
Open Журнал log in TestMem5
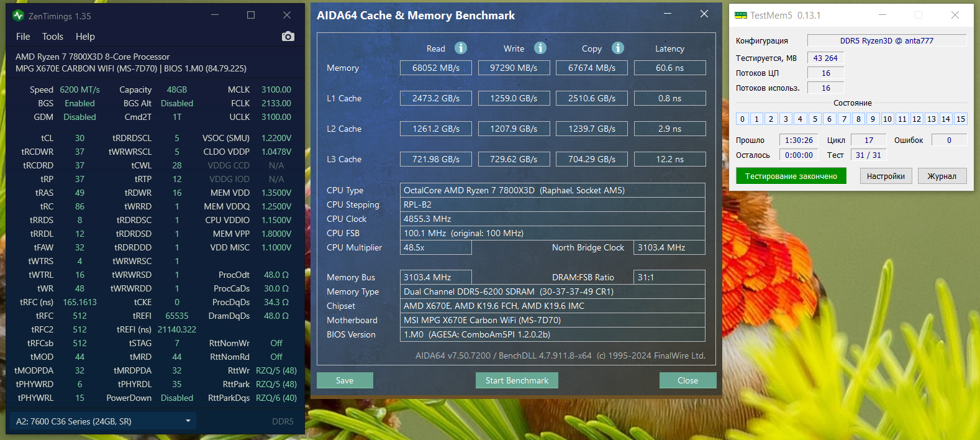[x=941, y=176]
